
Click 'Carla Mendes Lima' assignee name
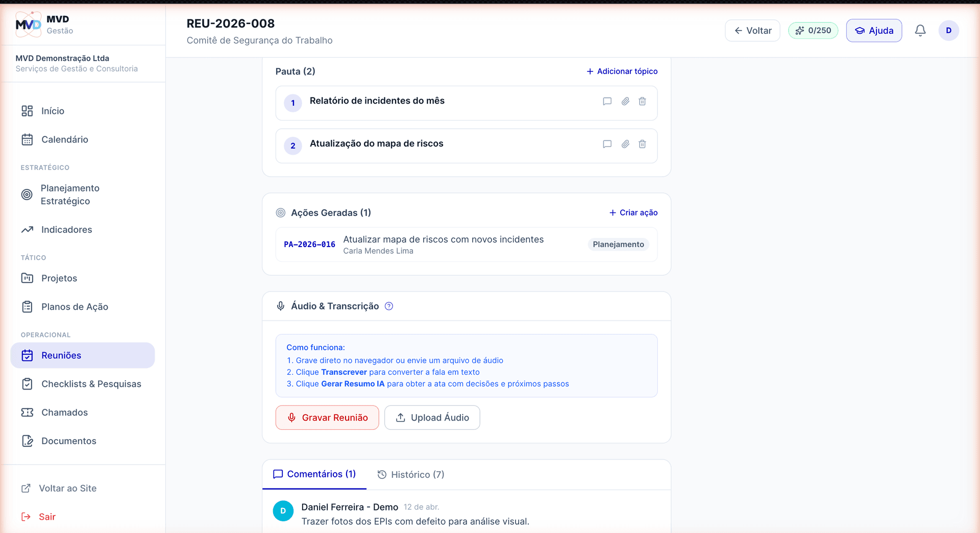[x=378, y=251]
